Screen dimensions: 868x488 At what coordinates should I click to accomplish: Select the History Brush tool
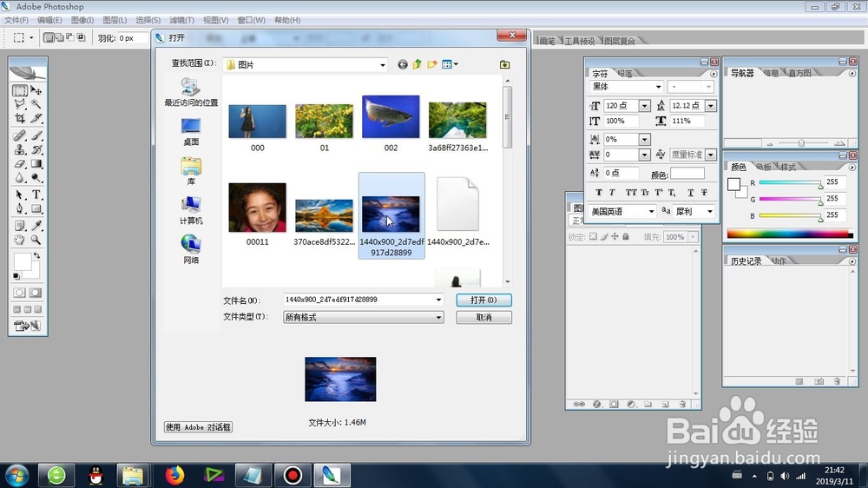[36, 149]
